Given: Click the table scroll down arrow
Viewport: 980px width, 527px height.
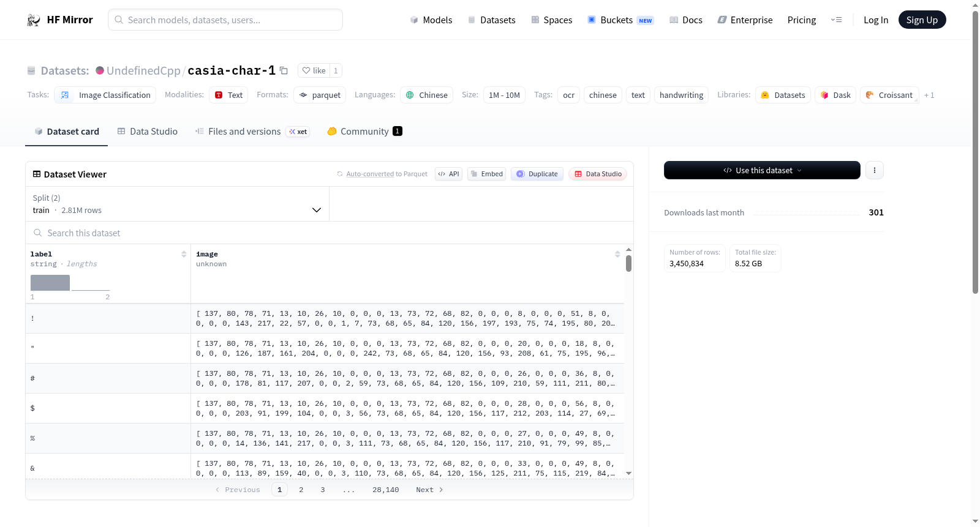Looking at the screenshot, I should [x=628, y=473].
